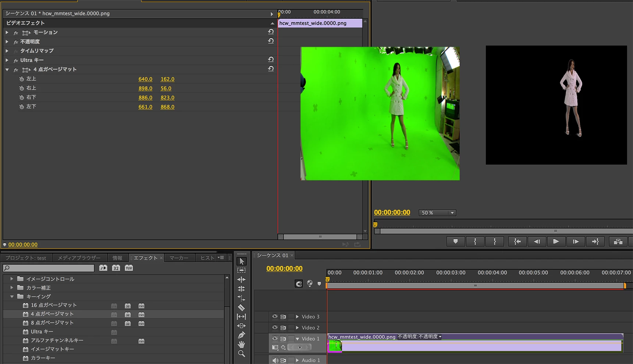The height and width of the screenshot is (364, 633).
Task: Expand the Ultra キー effect properties
Action: click(7, 60)
